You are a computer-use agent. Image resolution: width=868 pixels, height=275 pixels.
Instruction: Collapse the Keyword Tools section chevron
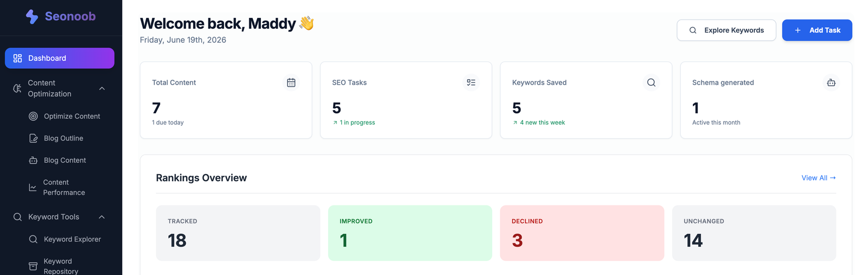pos(102,217)
